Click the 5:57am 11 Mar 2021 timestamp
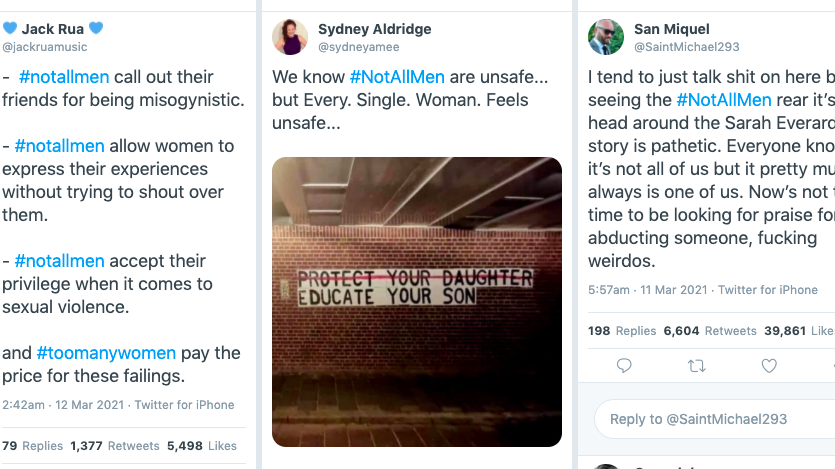This screenshot has width=835, height=469. coord(647,290)
